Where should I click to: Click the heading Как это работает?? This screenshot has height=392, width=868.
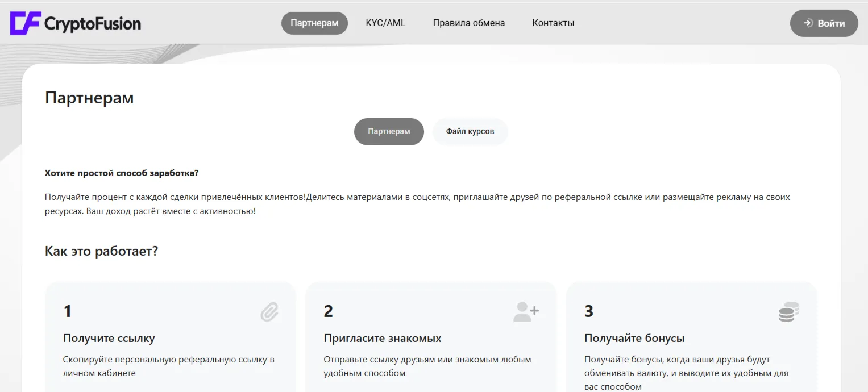pos(101,251)
